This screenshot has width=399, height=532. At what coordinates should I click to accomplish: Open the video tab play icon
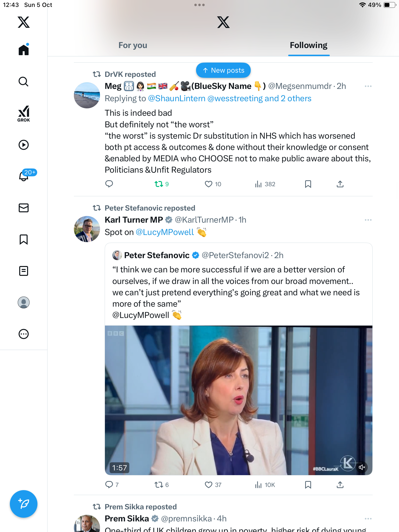coord(24,145)
